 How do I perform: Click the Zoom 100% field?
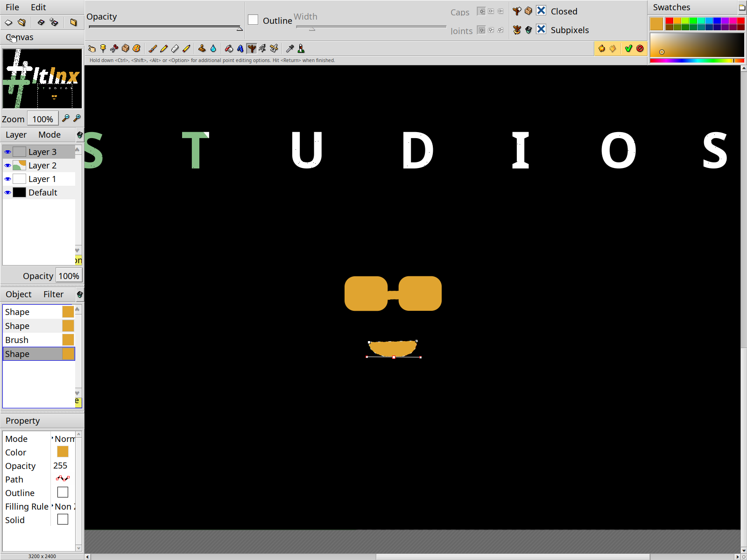(43, 119)
